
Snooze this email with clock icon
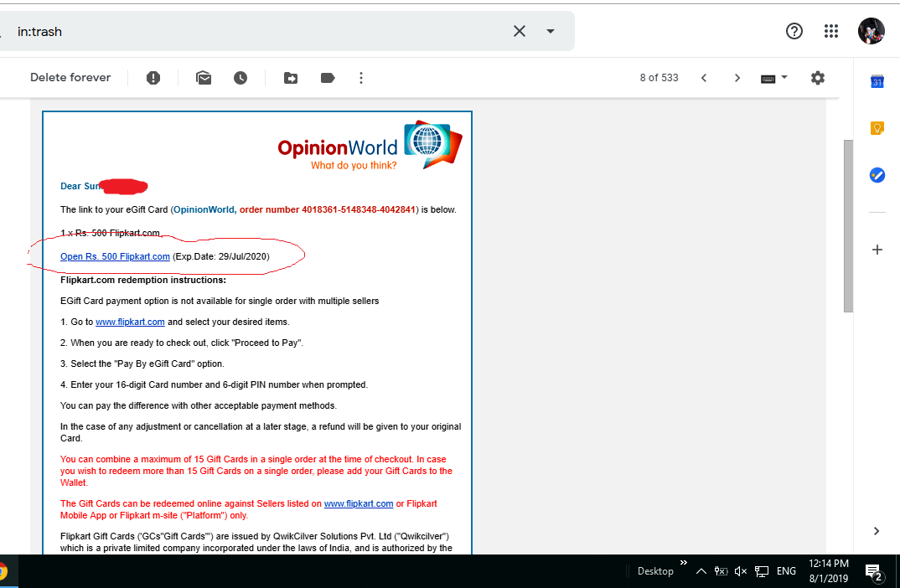[x=241, y=78]
